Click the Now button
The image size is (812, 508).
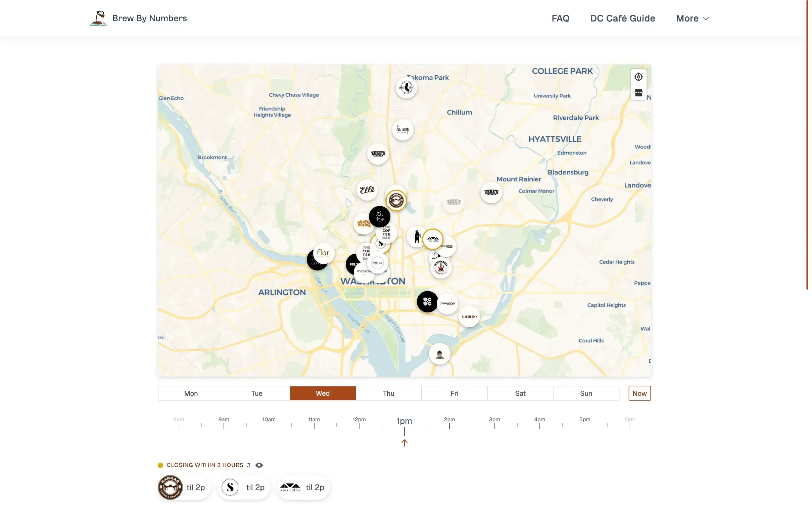(x=639, y=393)
